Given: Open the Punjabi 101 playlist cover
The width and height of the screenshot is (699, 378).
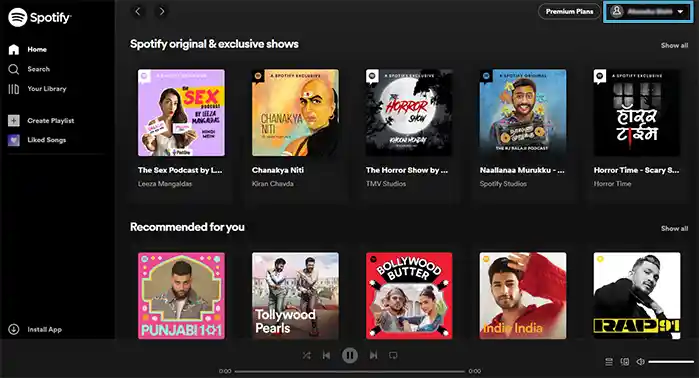Looking at the screenshot, I should click(181, 296).
